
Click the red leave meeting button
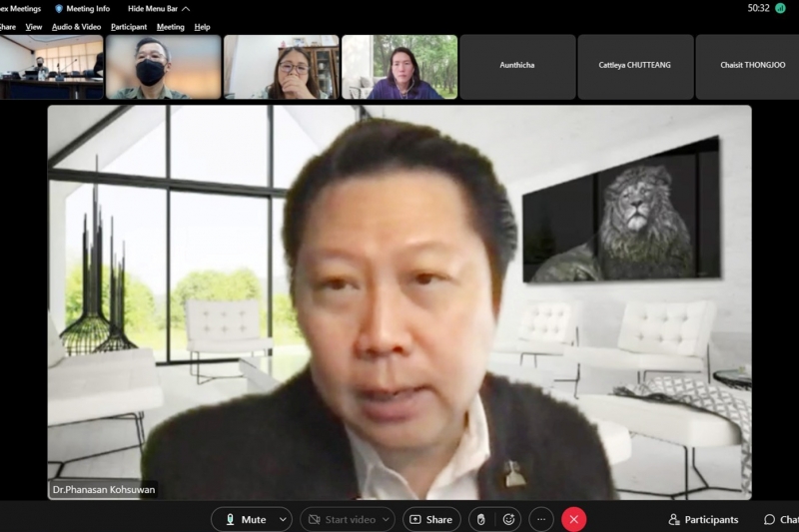[x=573, y=519]
